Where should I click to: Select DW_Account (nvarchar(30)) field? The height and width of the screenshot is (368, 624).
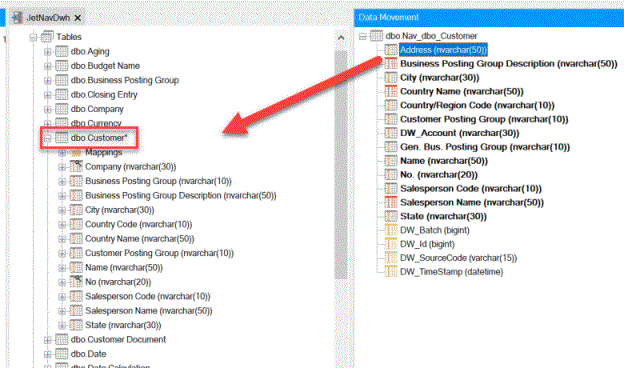459,133
